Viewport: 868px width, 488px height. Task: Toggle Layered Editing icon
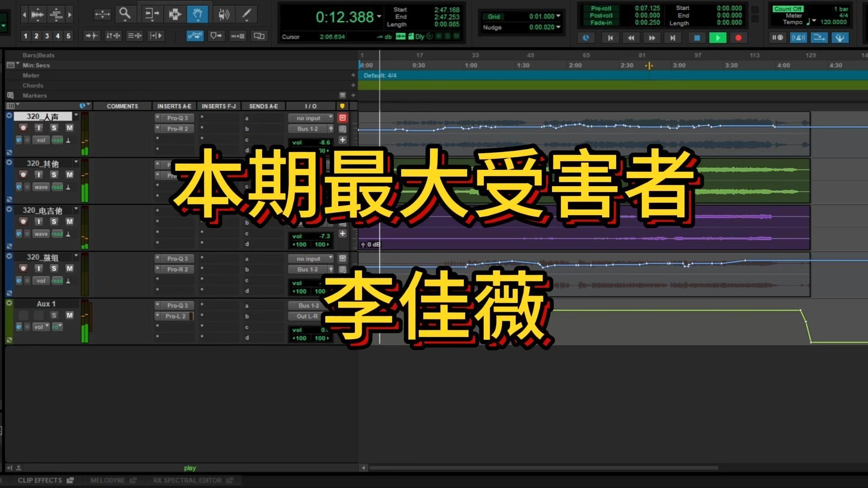click(x=259, y=36)
